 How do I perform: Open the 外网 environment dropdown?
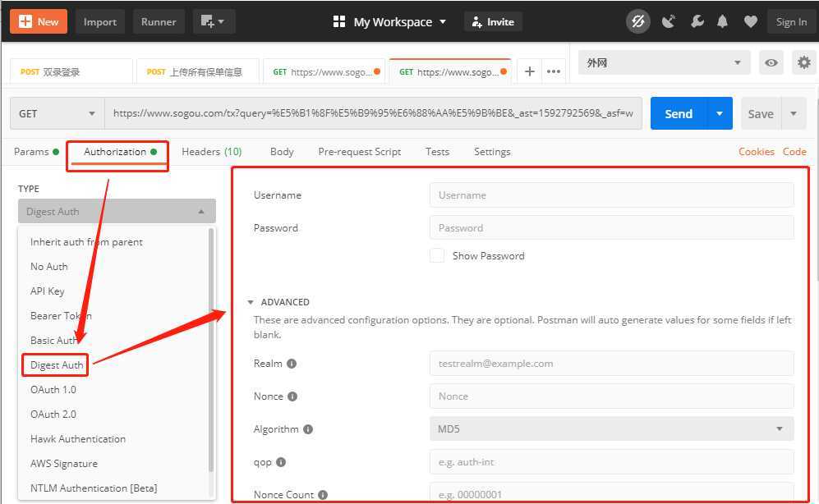tap(664, 62)
